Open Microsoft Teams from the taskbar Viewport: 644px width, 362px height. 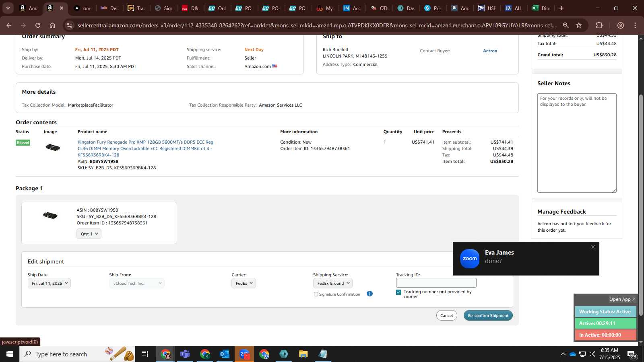coord(185,354)
